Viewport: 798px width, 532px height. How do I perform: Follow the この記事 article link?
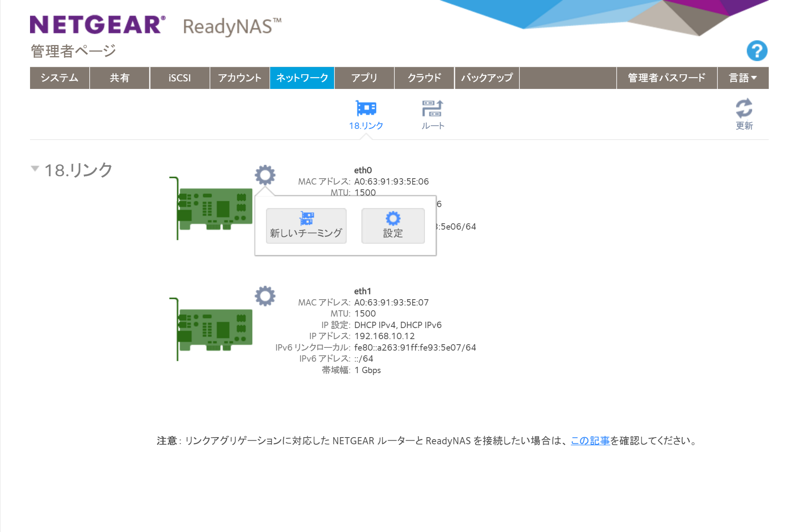tap(590, 441)
